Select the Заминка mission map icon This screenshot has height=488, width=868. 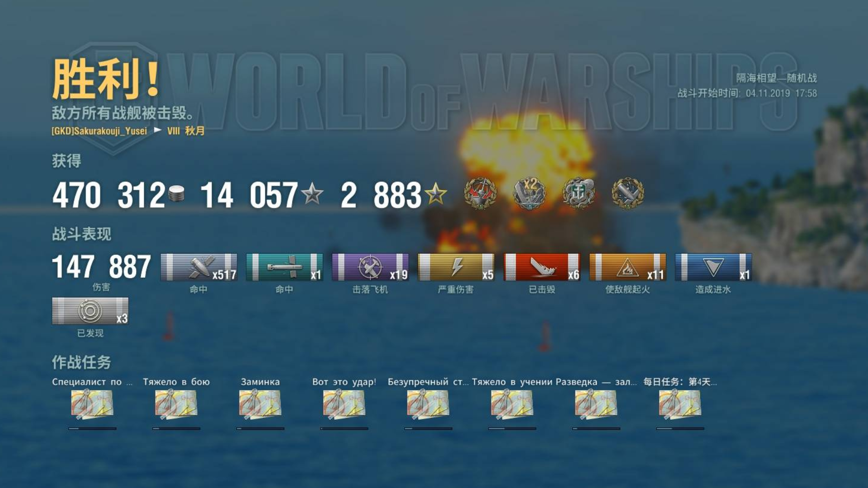(260, 403)
